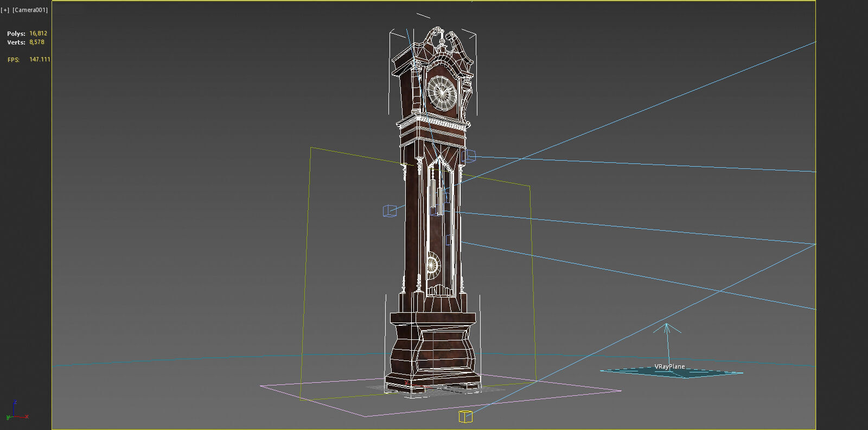Image resolution: width=868 pixels, height=430 pixels.
Task: Select the VRayPlane text label
Action: 669,366
